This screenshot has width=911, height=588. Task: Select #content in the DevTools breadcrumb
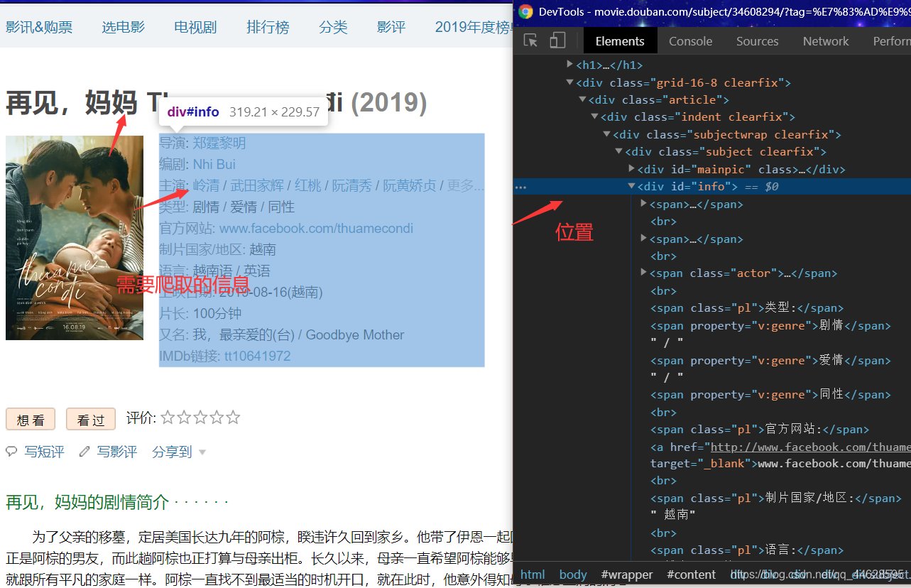[x=692, y=575]
